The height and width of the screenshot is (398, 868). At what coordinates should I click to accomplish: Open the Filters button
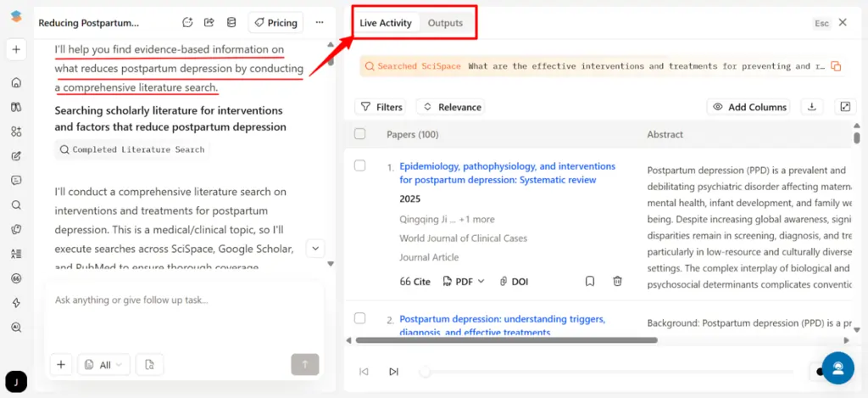(381, 107)
